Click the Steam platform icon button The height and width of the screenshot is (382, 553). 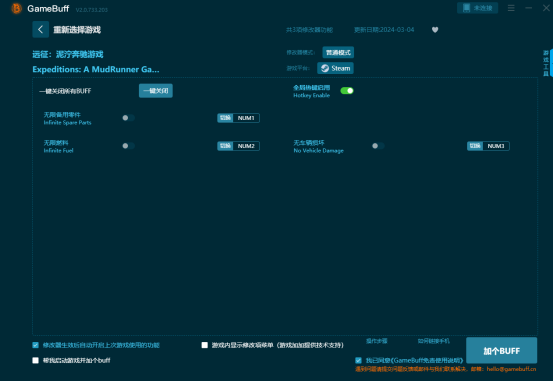(335, 68)
